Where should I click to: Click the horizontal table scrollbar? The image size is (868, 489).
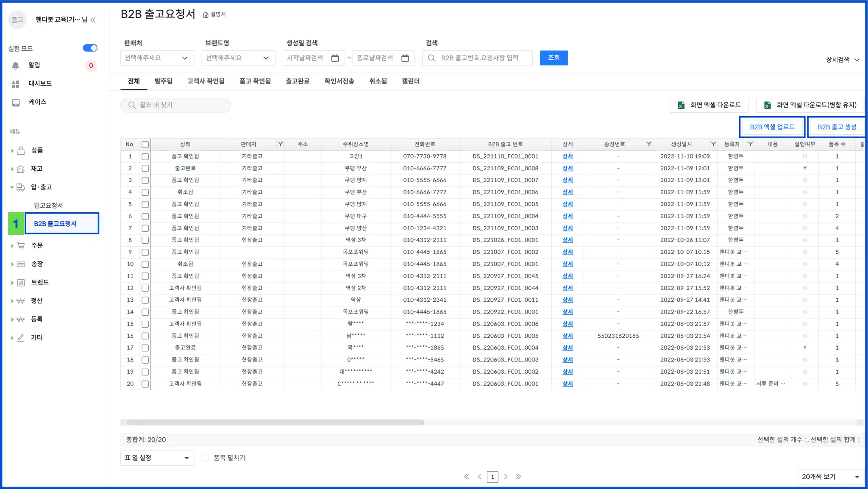(x=275, y=422)
